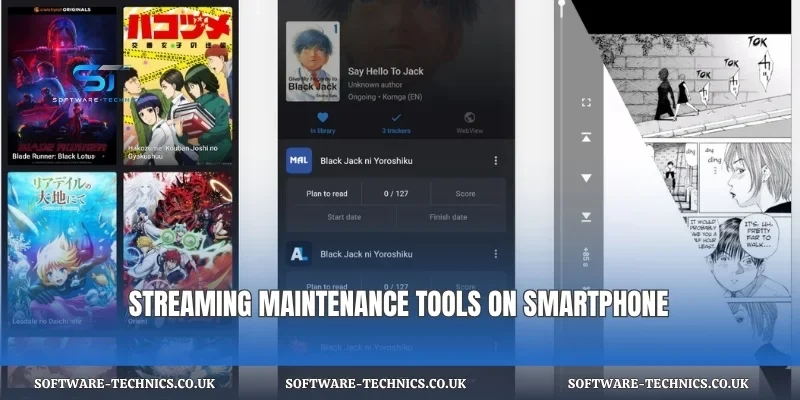Screen dimensions: 800x400
Task: Open the Leadale no Daichi nite poster
Action: (62, 250)
